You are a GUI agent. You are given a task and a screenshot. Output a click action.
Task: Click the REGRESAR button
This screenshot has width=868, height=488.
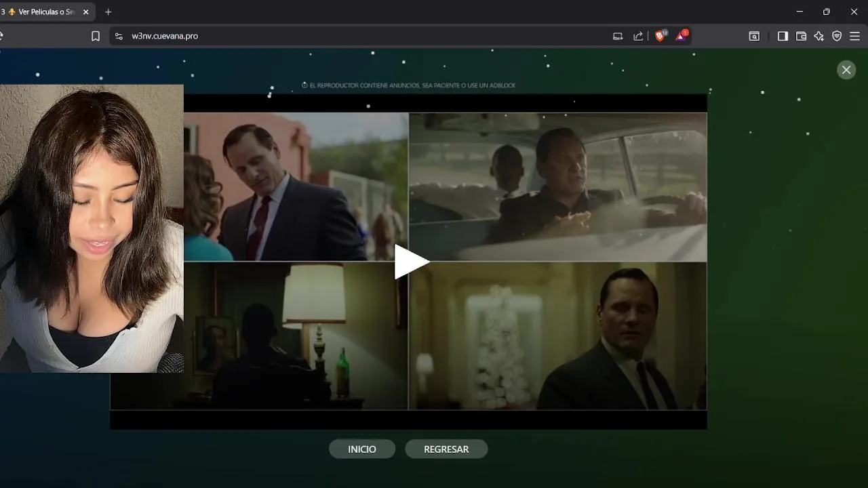(446, 449)
